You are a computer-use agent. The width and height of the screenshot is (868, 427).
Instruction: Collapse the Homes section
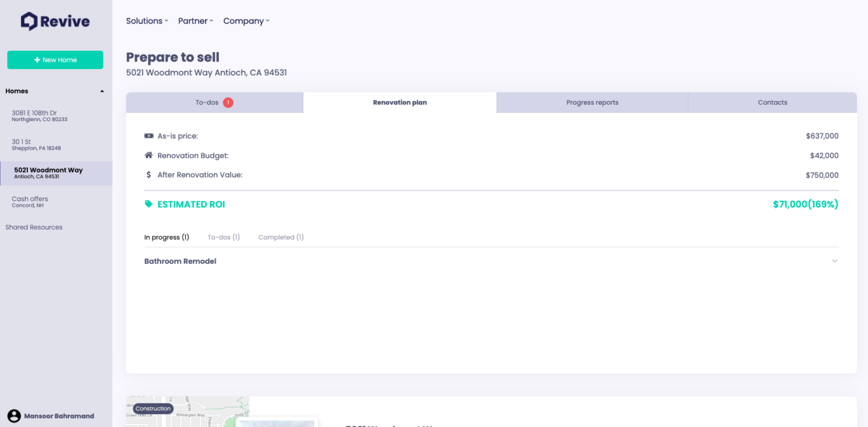point(102,91)
